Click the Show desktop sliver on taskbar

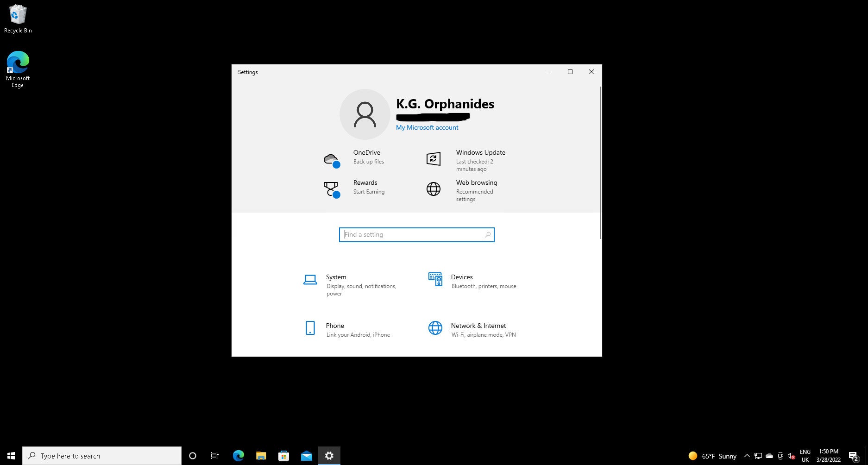click(866, 456)
